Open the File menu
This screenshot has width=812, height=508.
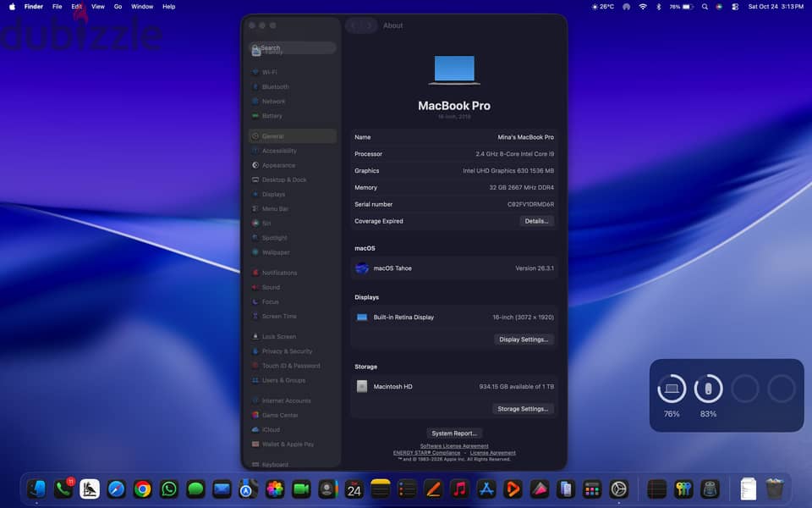coord(57,7)
